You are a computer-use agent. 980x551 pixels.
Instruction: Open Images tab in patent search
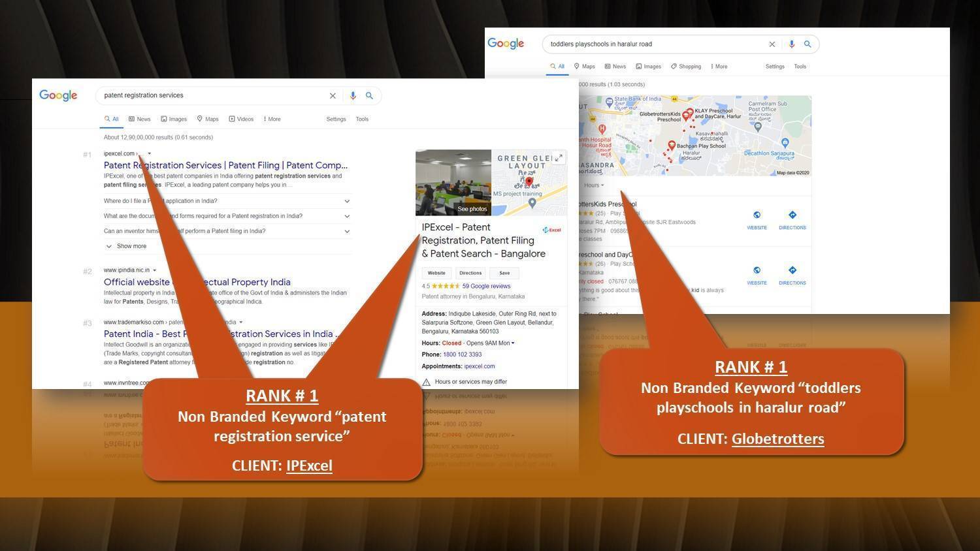click(x=174, y=119)
